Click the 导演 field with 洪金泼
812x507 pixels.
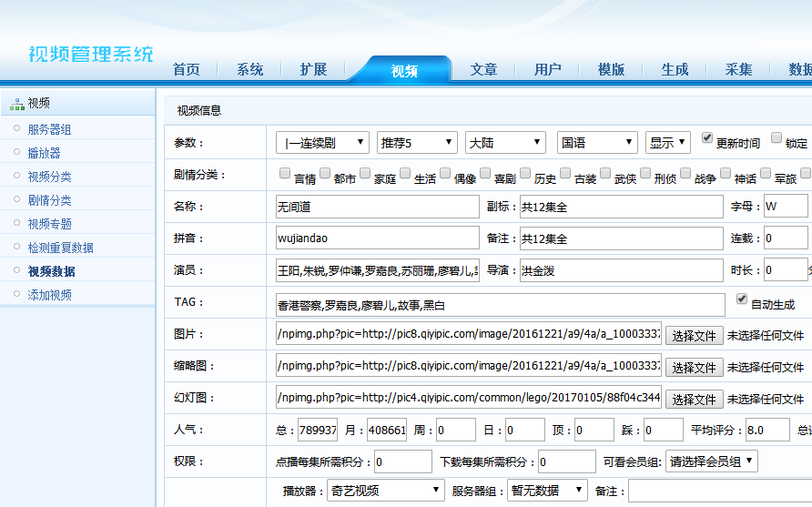click(622, 270)
